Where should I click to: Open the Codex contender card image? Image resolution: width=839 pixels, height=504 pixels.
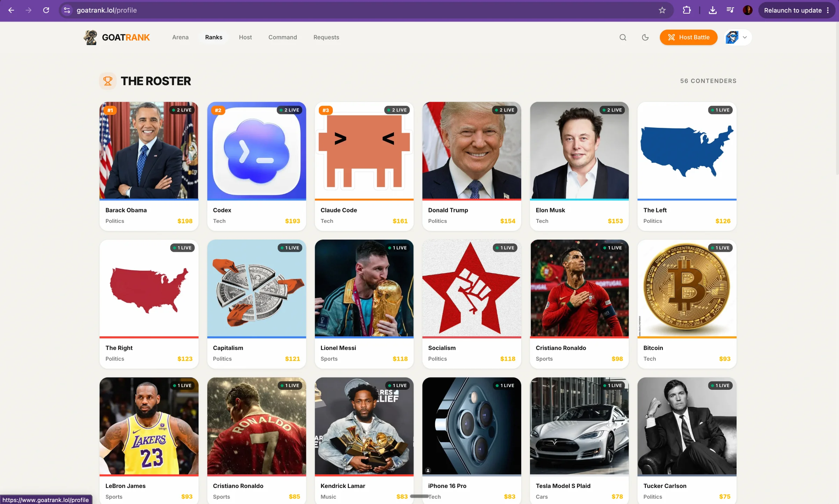[x=257, y=151]
